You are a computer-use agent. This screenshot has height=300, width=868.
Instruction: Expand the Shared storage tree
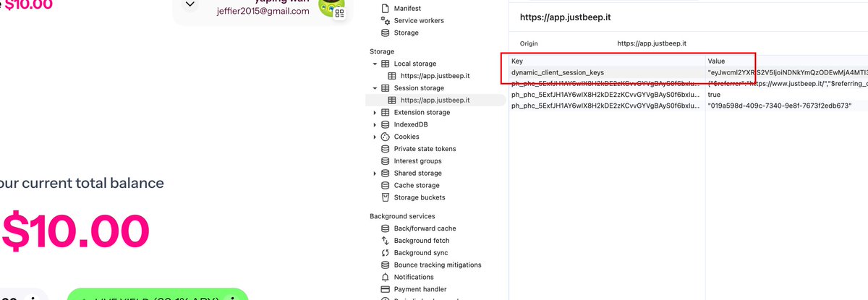(x=375, y=173)
